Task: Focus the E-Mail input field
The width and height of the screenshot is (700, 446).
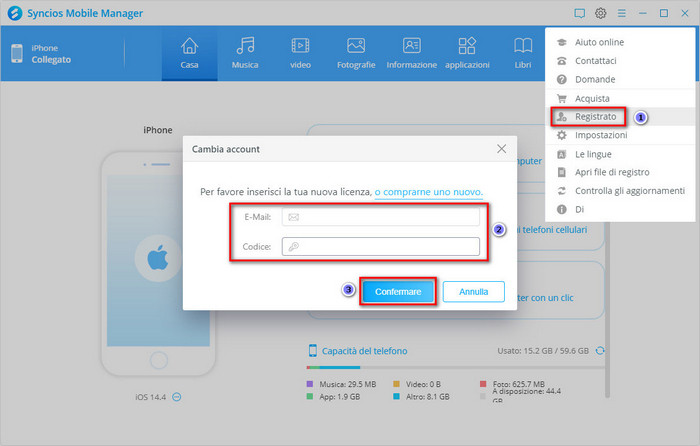Action: pyautogui.click(x=381, y=217)
